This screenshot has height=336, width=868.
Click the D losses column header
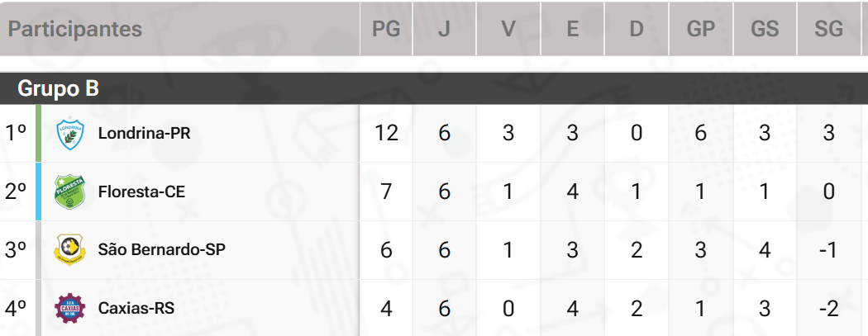[x=636, y=29]
